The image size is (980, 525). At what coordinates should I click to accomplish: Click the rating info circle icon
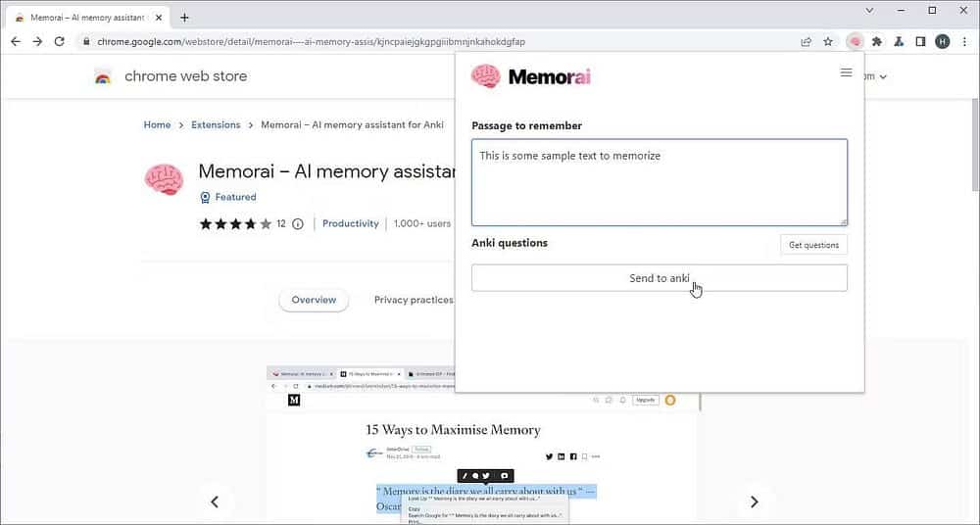tap(298, 223)
